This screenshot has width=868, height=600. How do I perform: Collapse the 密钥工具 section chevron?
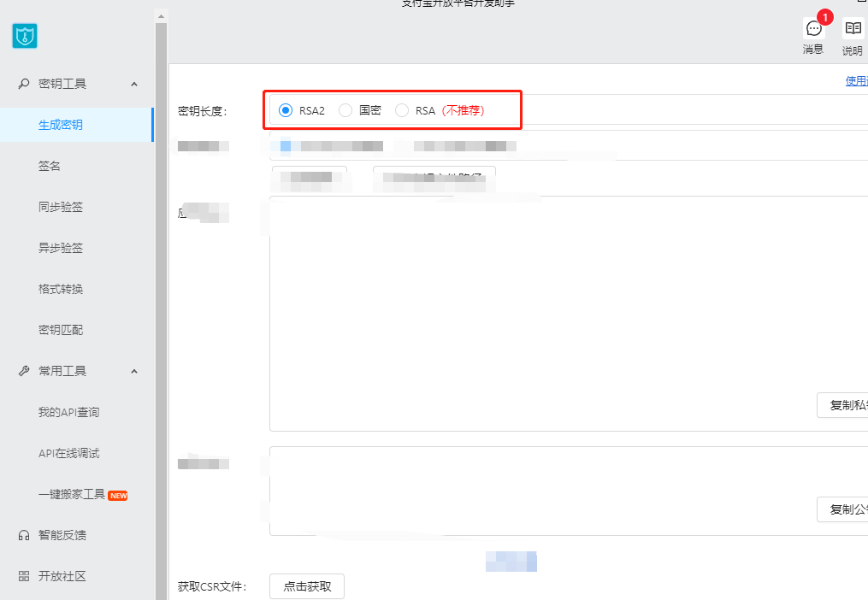coord(134,84)
